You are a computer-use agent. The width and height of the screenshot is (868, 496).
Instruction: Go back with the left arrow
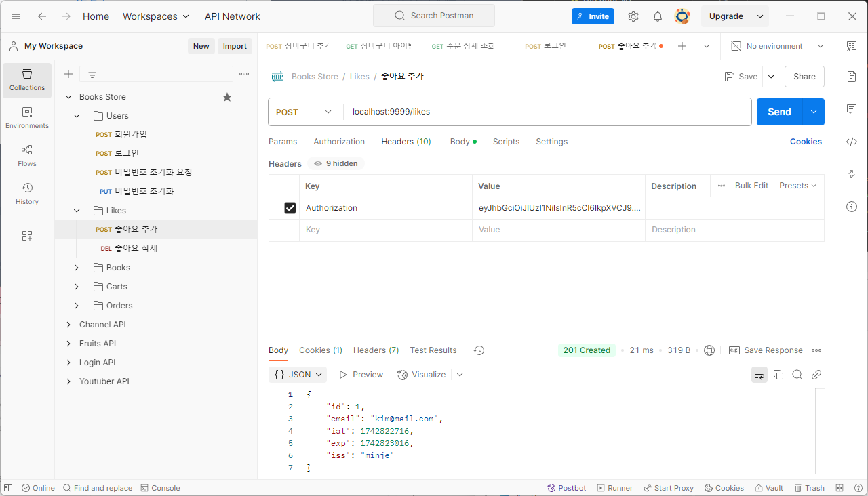point(42,16)
